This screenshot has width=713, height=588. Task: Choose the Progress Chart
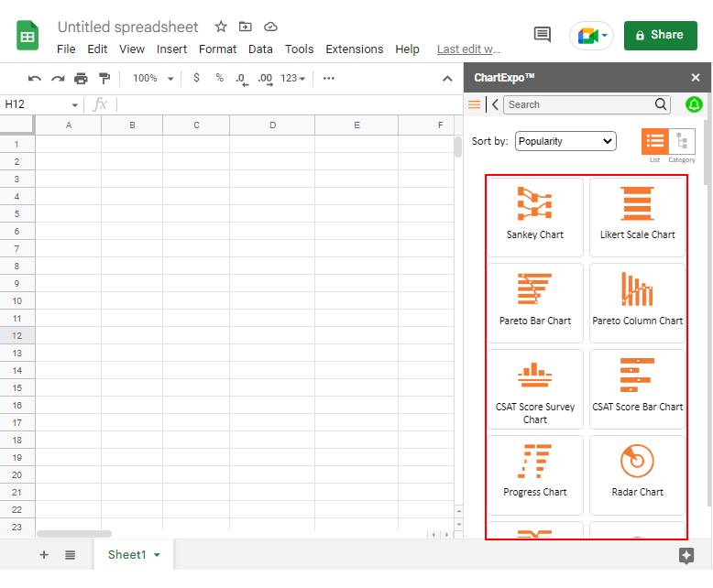[x=535, y=475]
